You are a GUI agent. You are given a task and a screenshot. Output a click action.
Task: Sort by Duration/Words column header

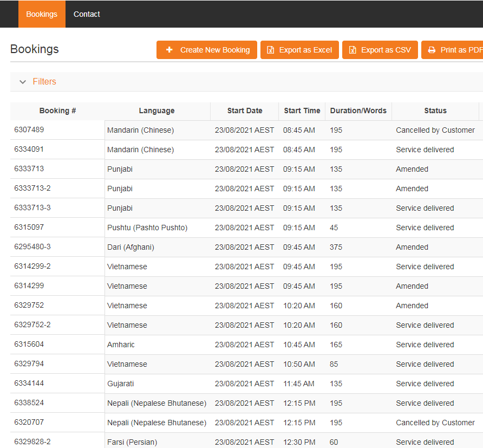click(358, 111)
